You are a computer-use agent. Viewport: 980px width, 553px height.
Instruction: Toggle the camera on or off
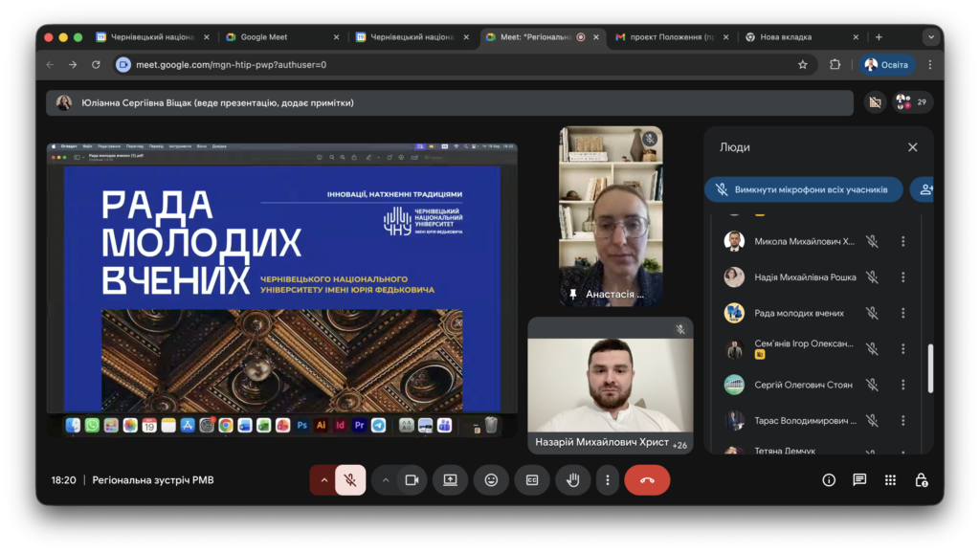[x=412, y=480]
